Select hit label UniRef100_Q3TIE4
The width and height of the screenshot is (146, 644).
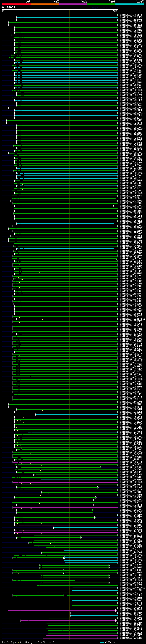[x=131, y=110]
